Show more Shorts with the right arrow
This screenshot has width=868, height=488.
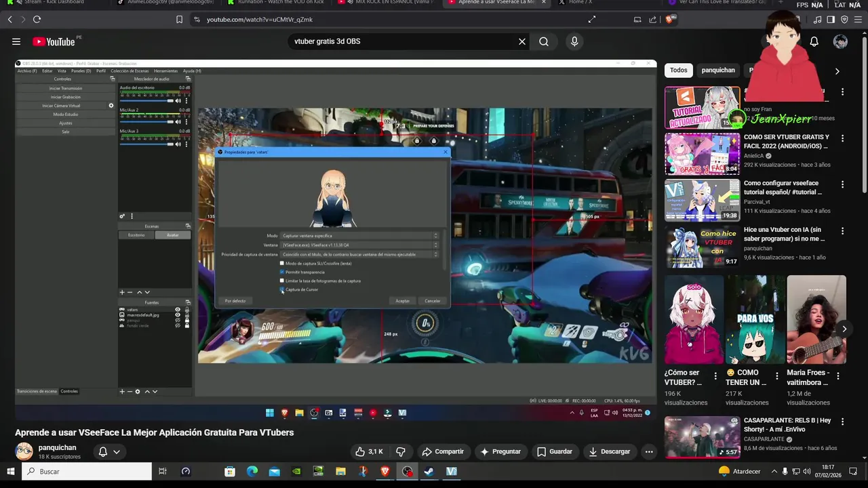(x=844, y=329)
